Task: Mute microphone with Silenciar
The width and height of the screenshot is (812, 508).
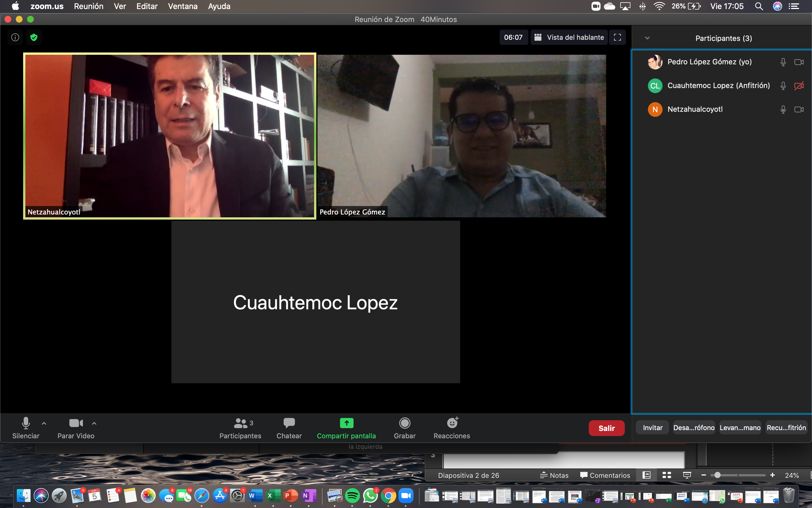Action: coord(26,428)
